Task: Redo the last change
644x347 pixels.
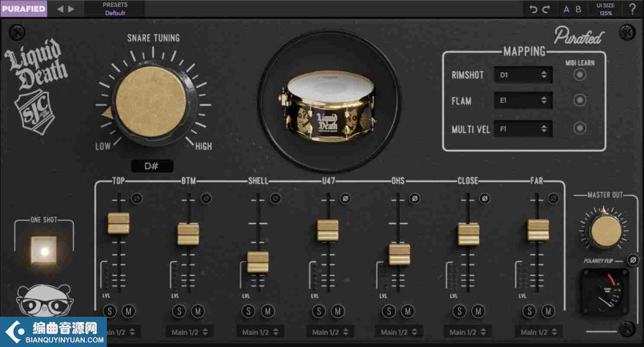Action: tap(546, 9)
